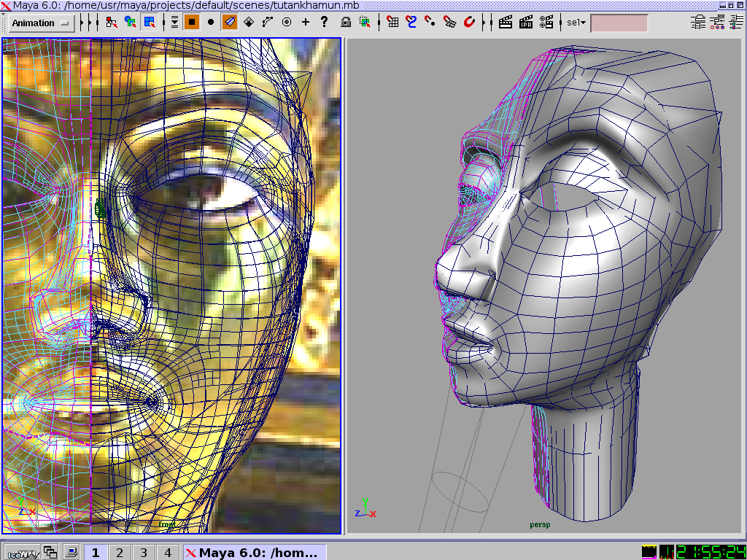
Task: Click the Maya title bar window menu icon
Action: (6, 6)
